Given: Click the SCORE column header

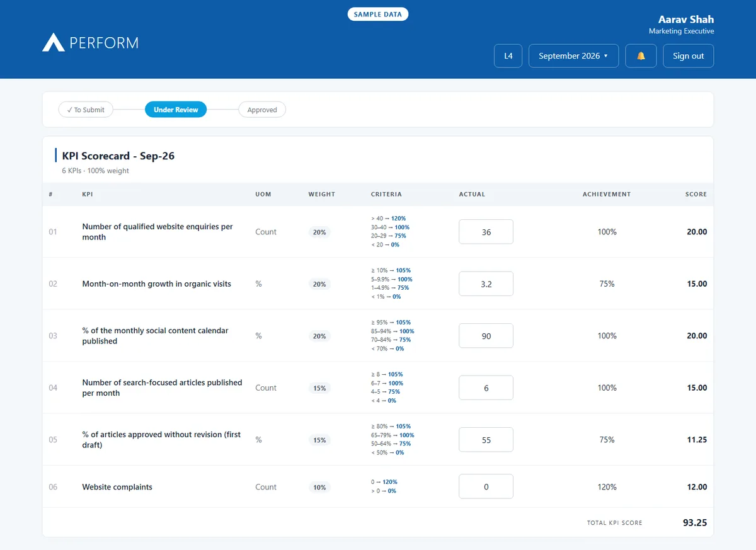Looking at the screenshot, I should tap(696, 194).
